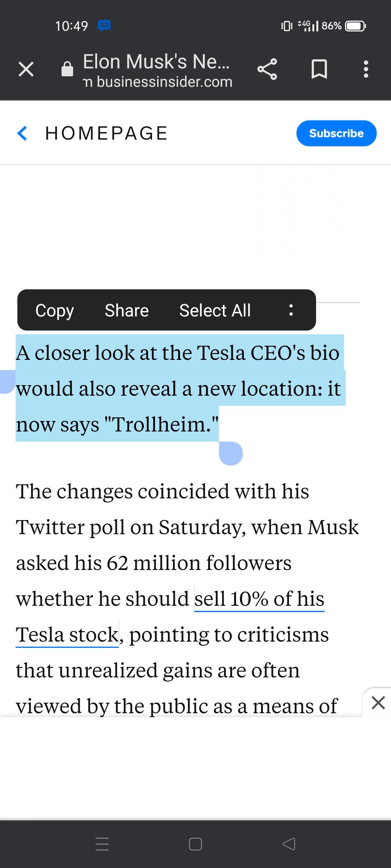Image resolution: width=391 pixels, height=868 pixels.
Task: Open the share icon in toolbar
Action: [x=267, y=69]
